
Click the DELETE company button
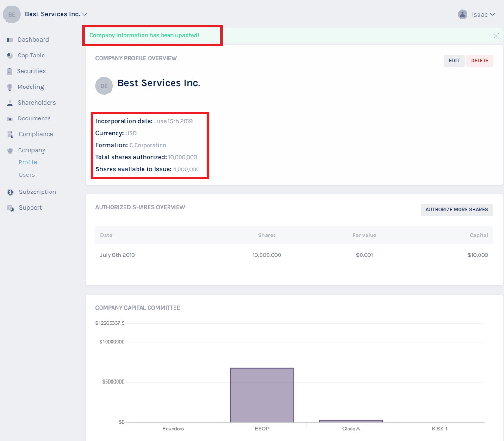tap(479, 61)
